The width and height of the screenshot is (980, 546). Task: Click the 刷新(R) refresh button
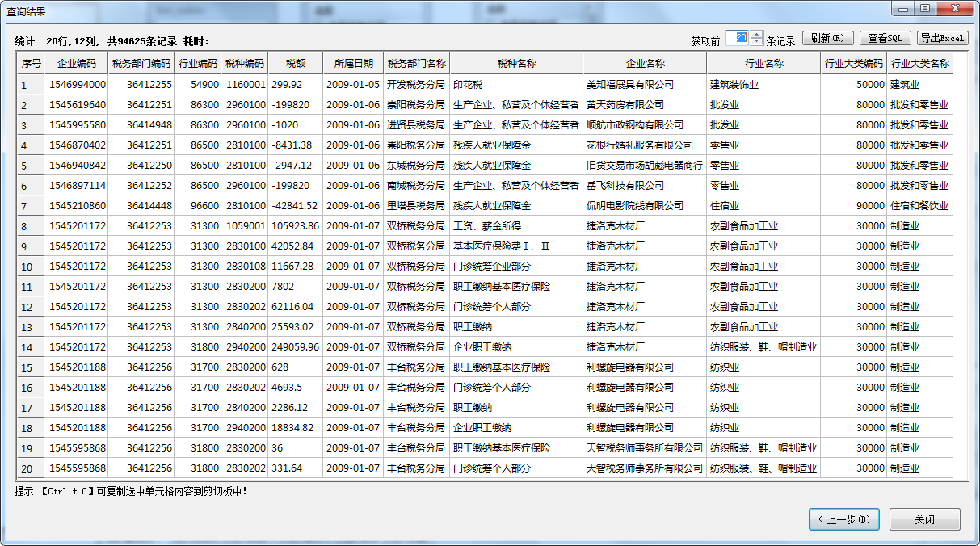[827, 38]
